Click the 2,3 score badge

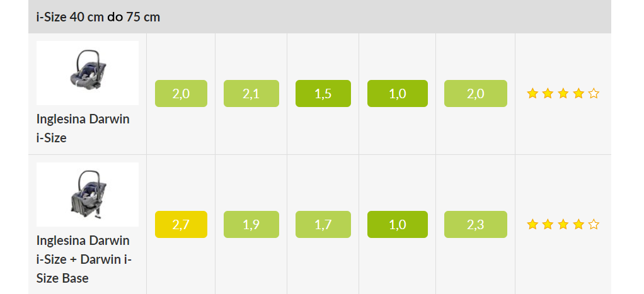click(x=476, y=224)
